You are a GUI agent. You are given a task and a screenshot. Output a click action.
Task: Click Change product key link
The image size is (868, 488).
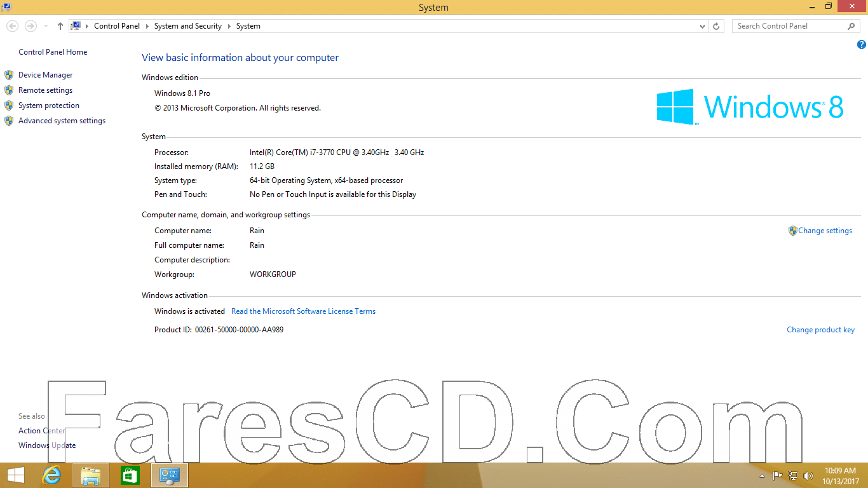(821, 330)
